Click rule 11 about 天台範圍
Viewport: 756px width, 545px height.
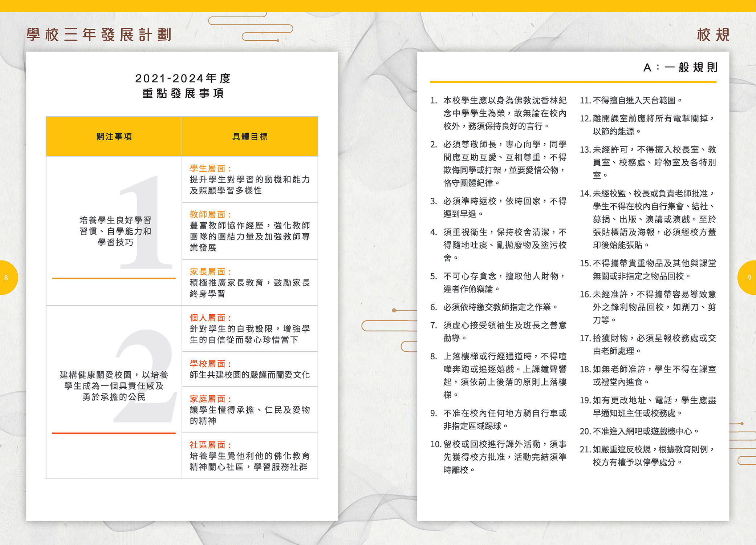[x=631, y=100]
